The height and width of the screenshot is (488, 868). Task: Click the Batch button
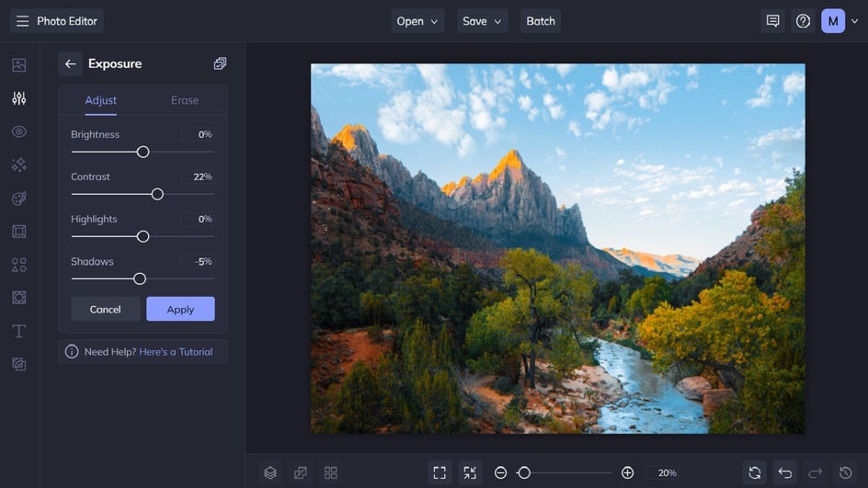(x=541, y=21)
